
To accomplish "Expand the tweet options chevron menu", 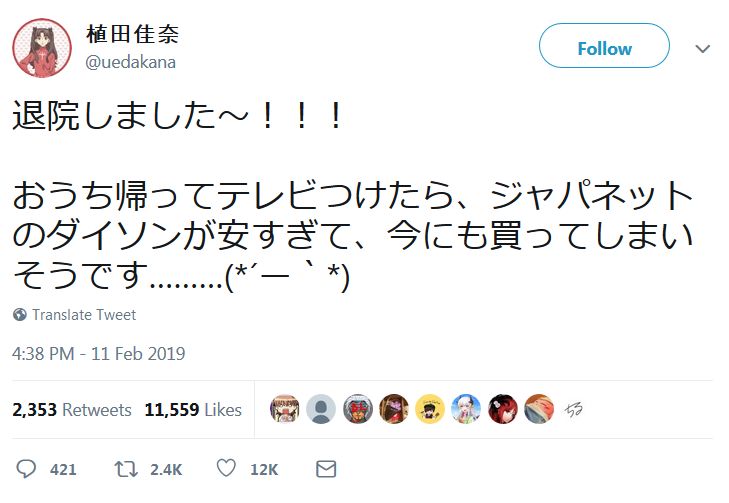I will (702, 48).
